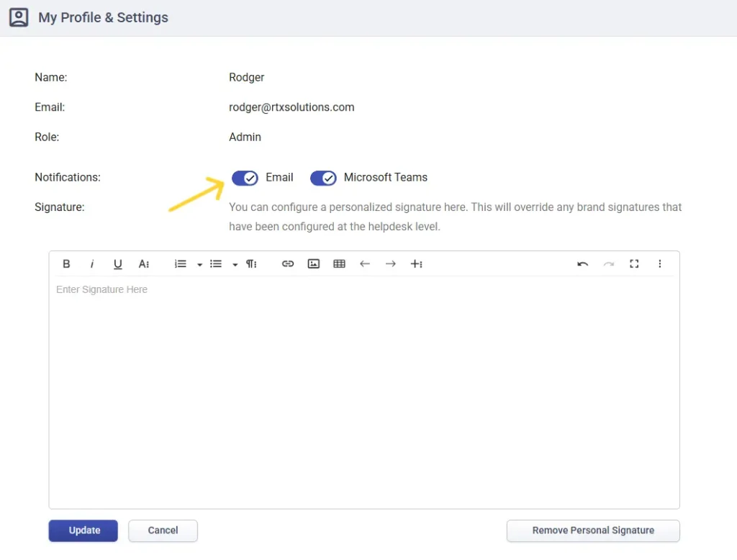This screenshot has width=737, height=560.
Task: Switch signature editor to fullscreen
Action: (x=634, y=264)
